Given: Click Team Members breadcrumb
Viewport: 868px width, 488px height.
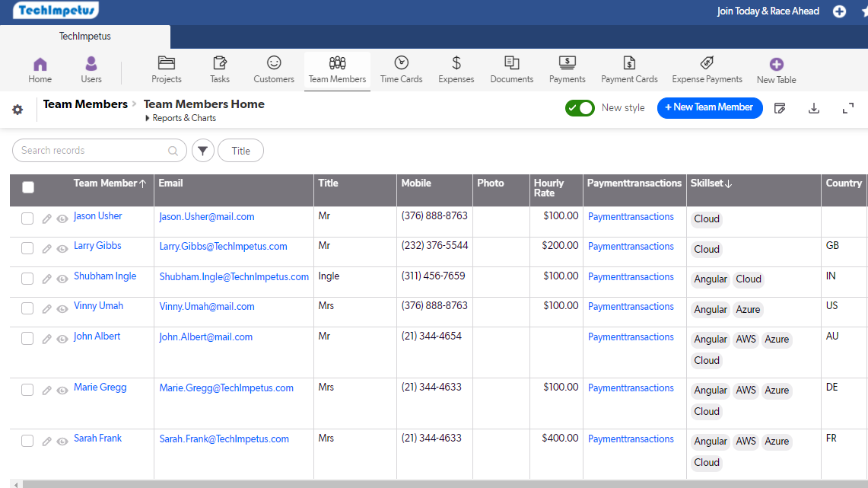Looking at the screenshot, I should (x=85, y=104).
